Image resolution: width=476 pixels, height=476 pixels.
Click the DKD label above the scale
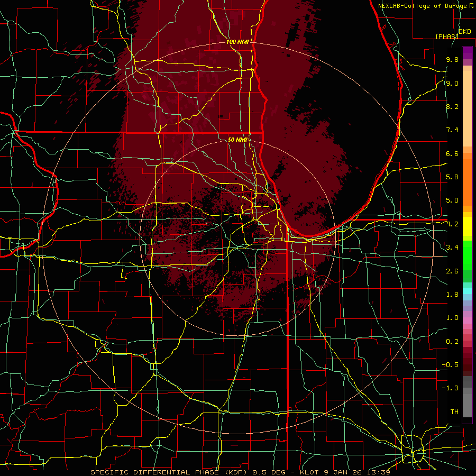click(x=464, y=31)
